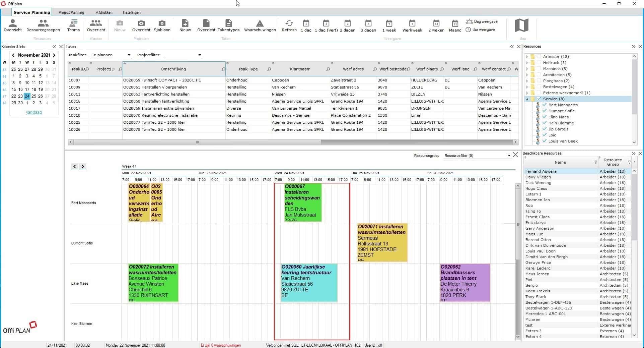Screen dimensions: 644x348
Task: Open the Afdrukken tab
Action: coord(104,12)
